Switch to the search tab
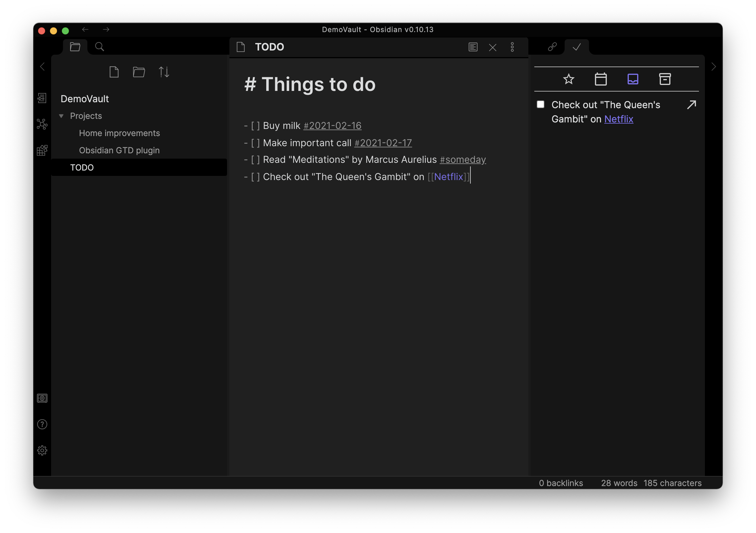756x533 pixels. tap(100, 47)
